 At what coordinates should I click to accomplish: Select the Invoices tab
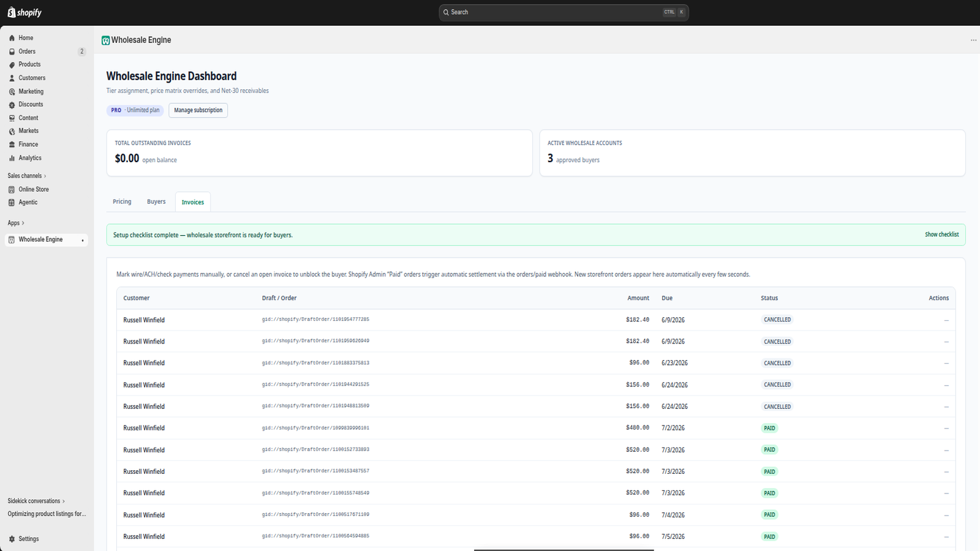click(193, 202)
